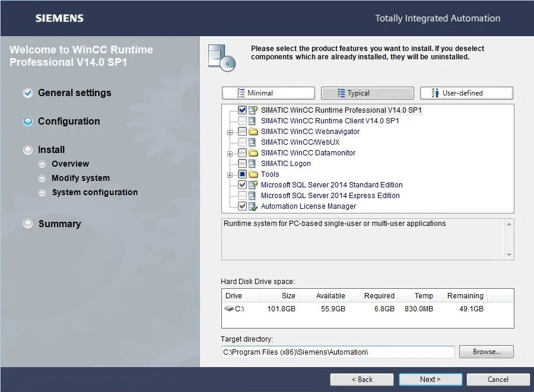534x392 pixels.
Task: Select the 'Automation License Manager' label
Action: pos(309,206)
